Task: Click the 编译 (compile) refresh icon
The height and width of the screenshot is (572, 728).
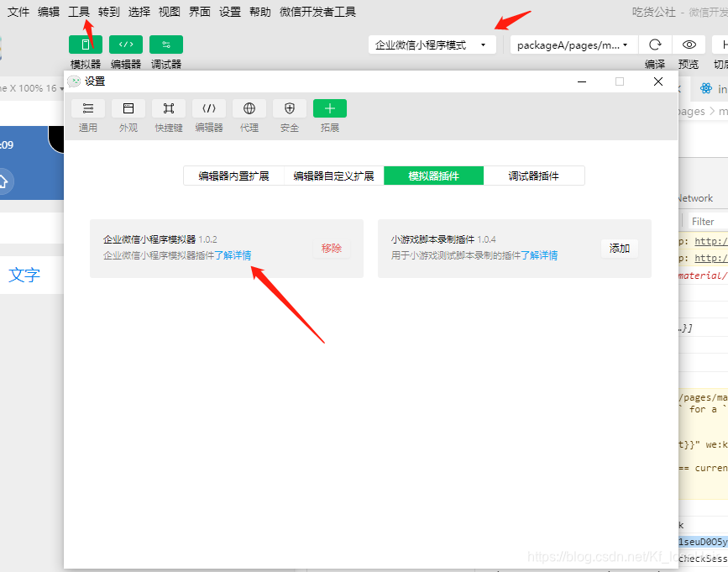Action: point(655,45)
